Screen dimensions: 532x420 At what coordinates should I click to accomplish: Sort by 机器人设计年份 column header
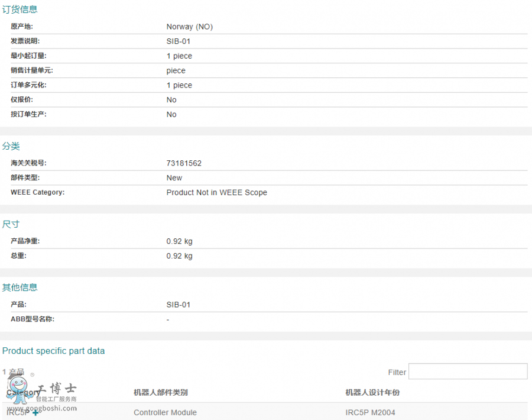pyautogui.click(x=372, y=393)
